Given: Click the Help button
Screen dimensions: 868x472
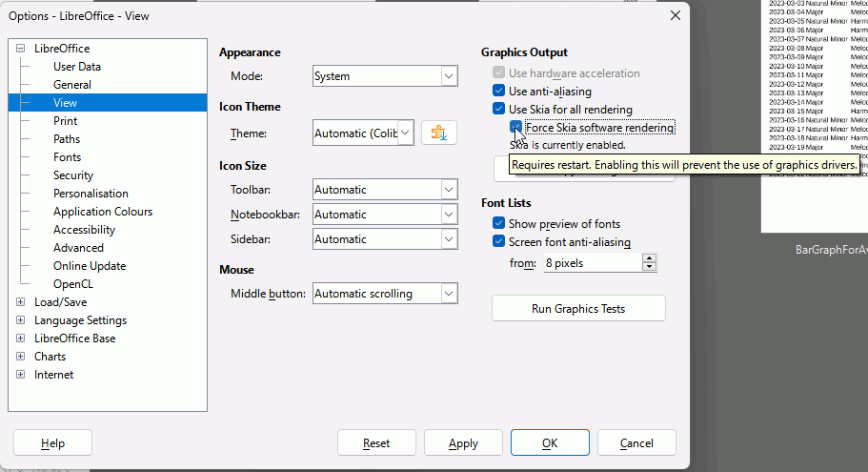Looking at the screenshot, I should (x=52, y=442).
